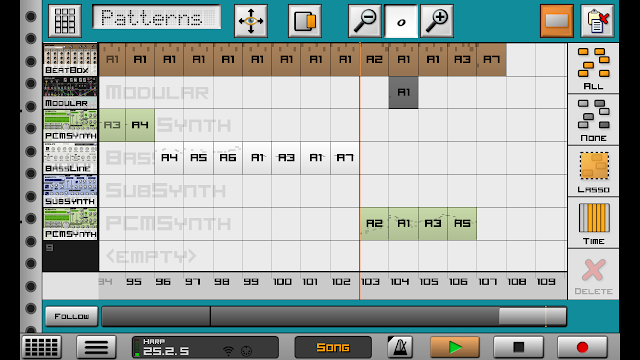The height and width of the screenshot is (360, 640).
Task: Click the wifi sync status icon
Action: (x=229, y=351)
